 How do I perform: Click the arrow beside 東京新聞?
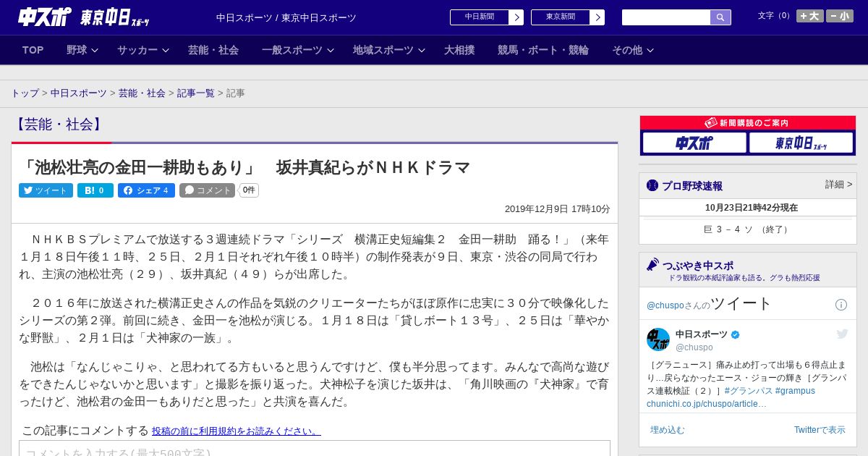pyautogui.click(x=597, y=17)
